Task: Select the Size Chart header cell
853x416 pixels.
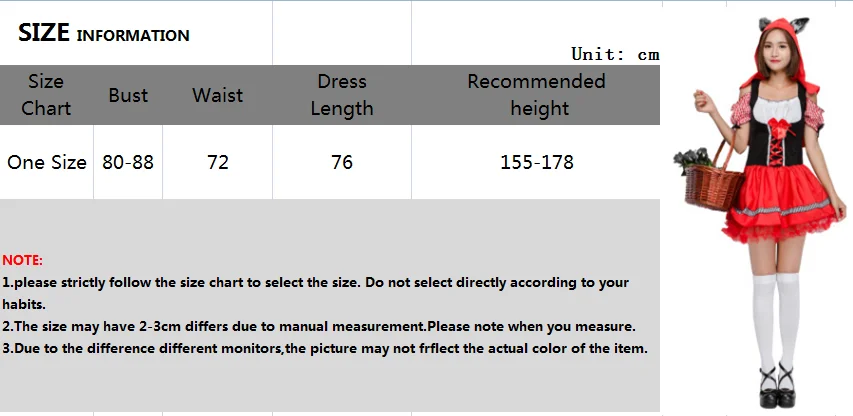Action: (46, 95)
